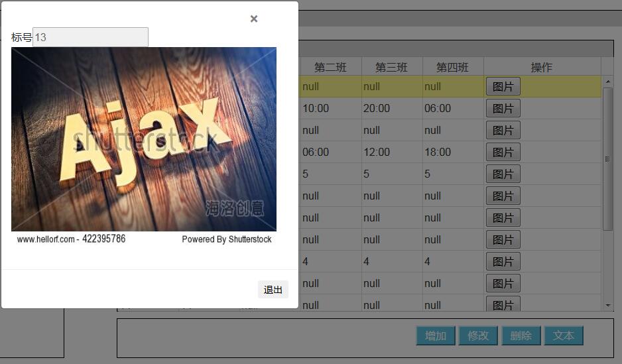
Task: Select the 06:00 cell under 第四班
Action: [453, 108]
